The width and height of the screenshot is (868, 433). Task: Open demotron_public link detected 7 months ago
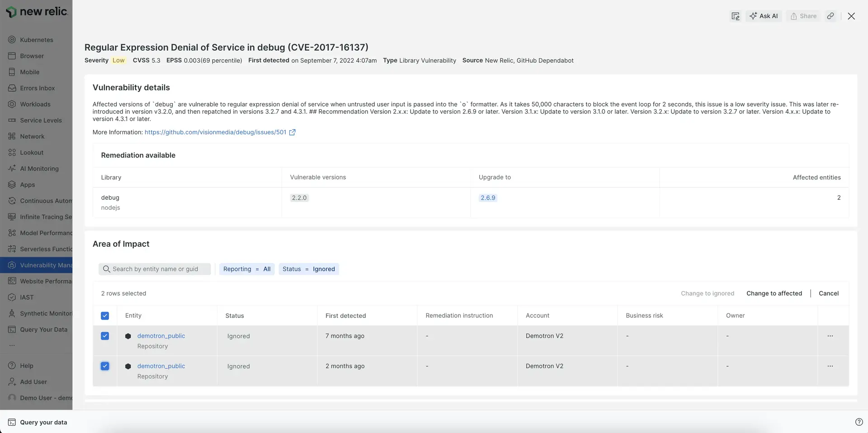pos(161,336)
